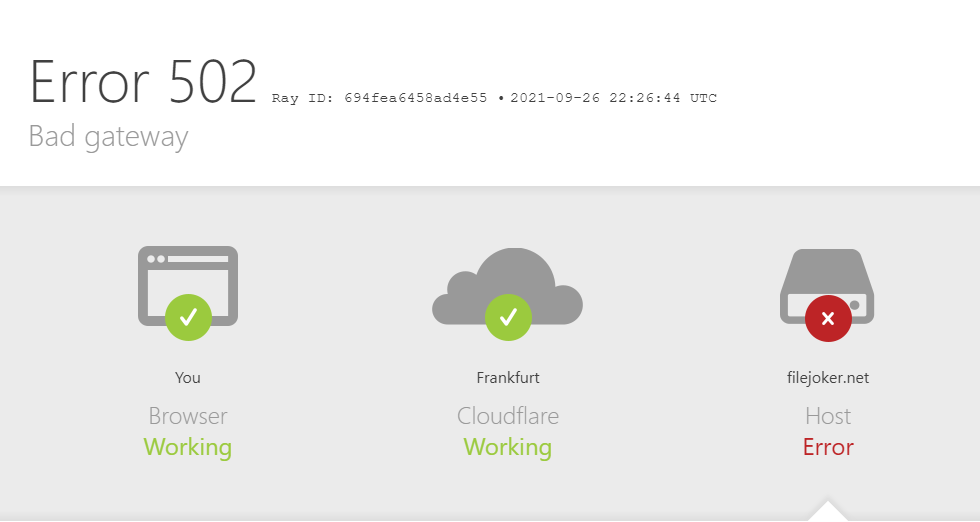Click the green checkmark on browser icon
980x522 pixels.
(x=188, y=318)
